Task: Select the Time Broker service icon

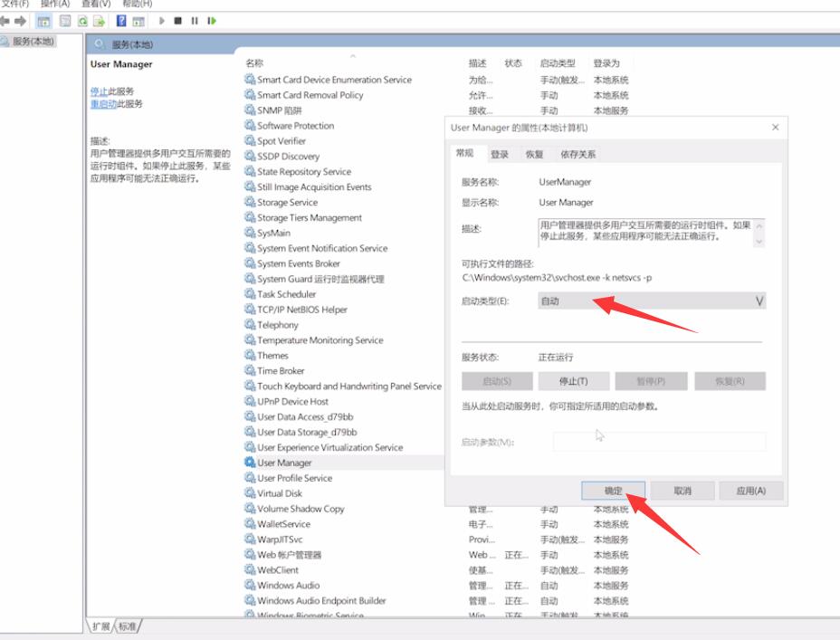Action: click(250, 370)
